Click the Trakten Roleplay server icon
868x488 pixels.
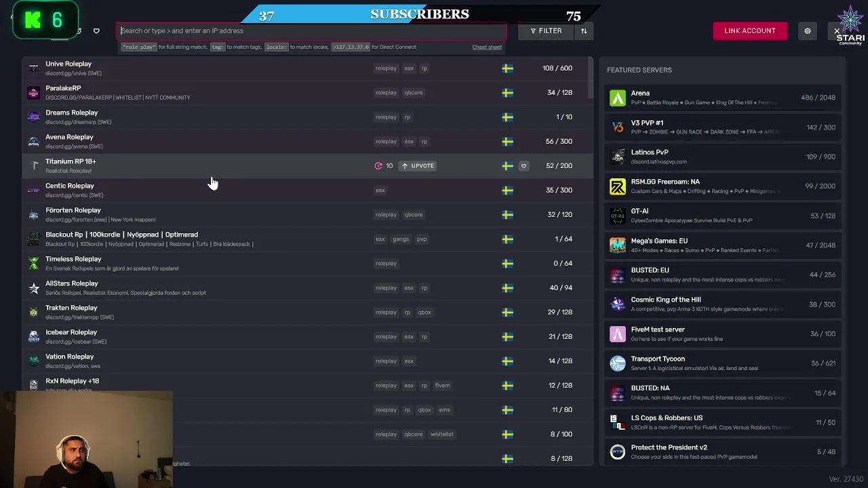tap(33, 312)
